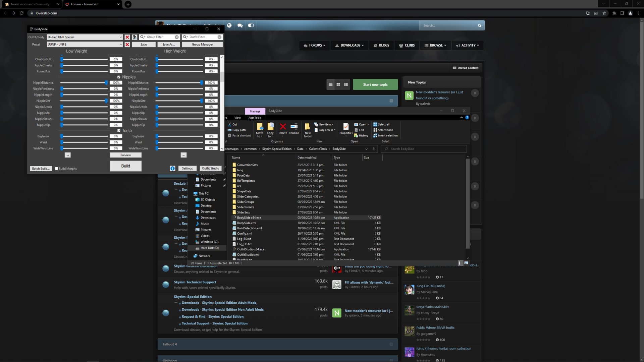This screenshot has height=362, width=644.
Task: Click the low weight NippleDistance slider handle
Action: click(x=106, y=83)
